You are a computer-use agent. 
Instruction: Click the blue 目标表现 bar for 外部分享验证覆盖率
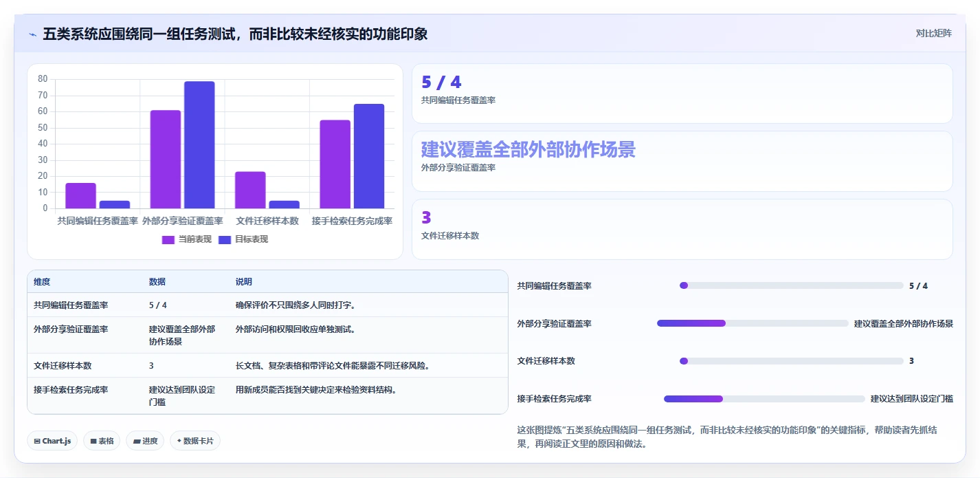(x=199, y=144)
